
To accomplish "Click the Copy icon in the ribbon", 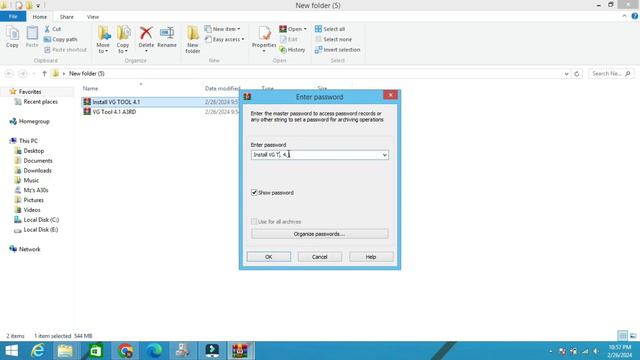I will click(12, 37).
